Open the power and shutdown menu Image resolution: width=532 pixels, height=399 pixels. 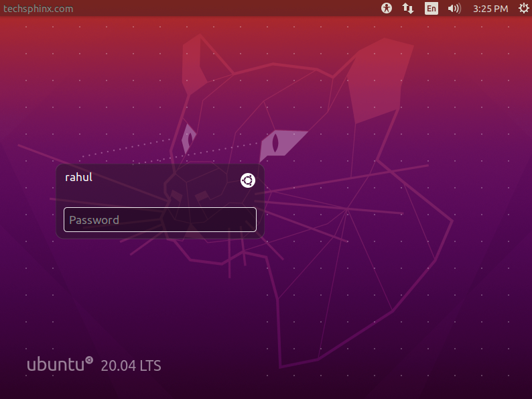coord(523,8)
